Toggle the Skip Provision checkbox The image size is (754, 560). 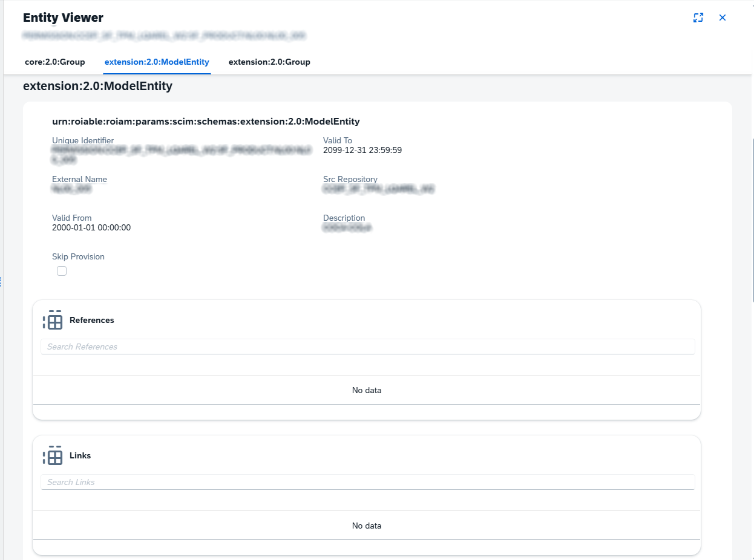62,271
